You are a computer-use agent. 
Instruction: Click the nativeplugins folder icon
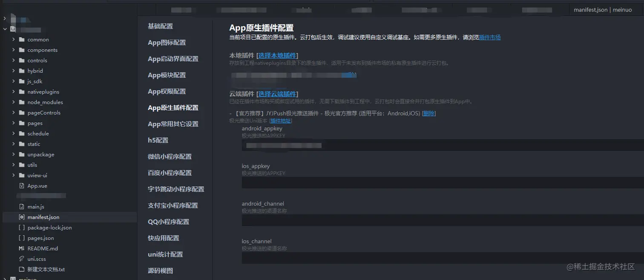tap(22, 92)
